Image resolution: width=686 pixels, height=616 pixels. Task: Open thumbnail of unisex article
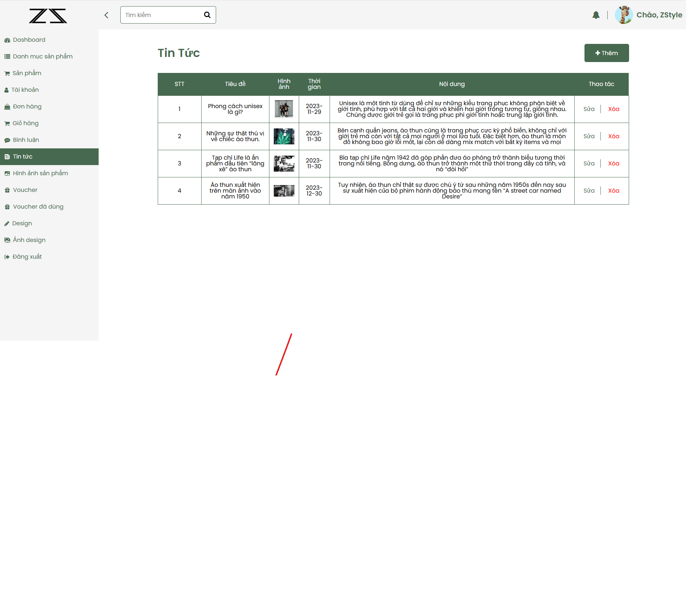click(284, 109)
